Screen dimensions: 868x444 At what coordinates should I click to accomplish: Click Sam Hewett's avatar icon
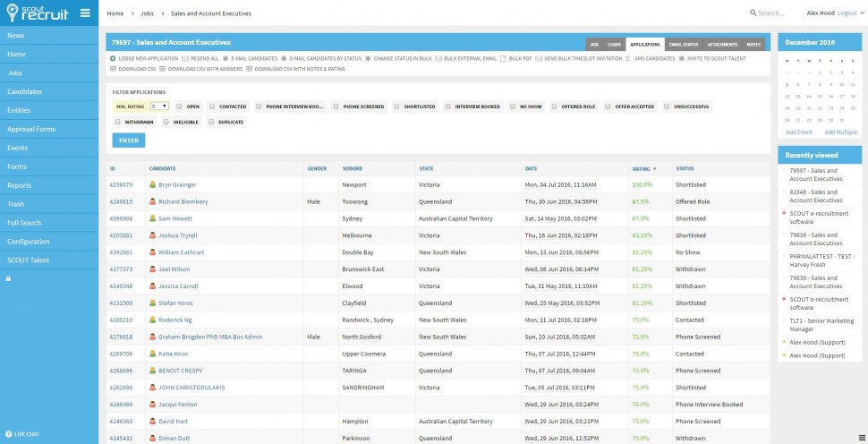[x=152, y=218]
